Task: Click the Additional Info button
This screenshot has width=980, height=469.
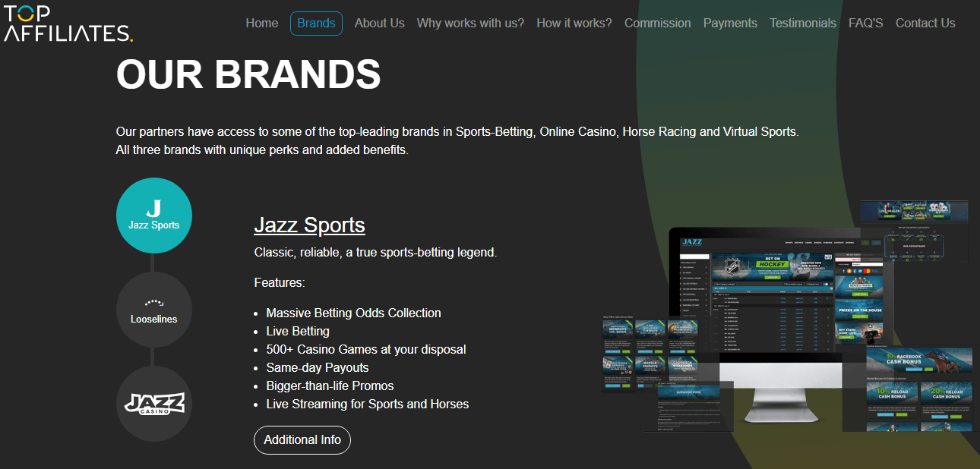Action: pos(302,440)
